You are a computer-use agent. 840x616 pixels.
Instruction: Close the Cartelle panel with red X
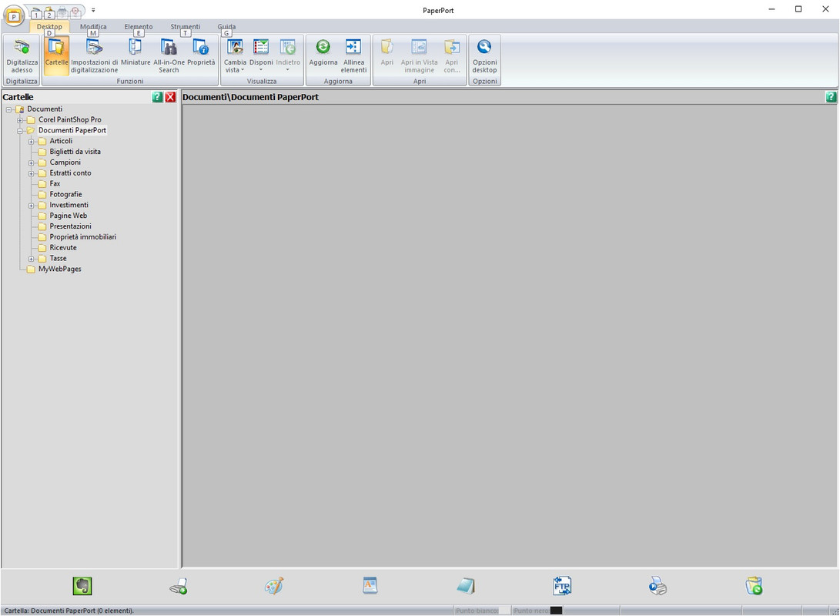[x=170, y=97]
